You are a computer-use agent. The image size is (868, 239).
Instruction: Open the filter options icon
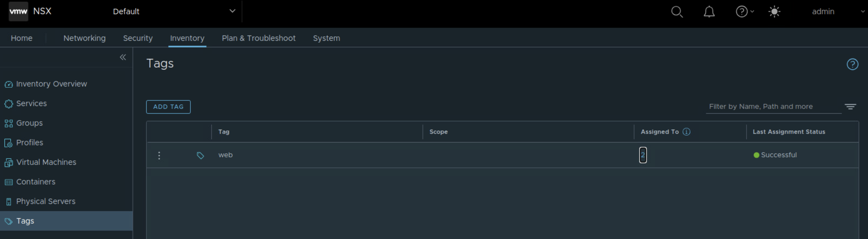tap(850, 107)
